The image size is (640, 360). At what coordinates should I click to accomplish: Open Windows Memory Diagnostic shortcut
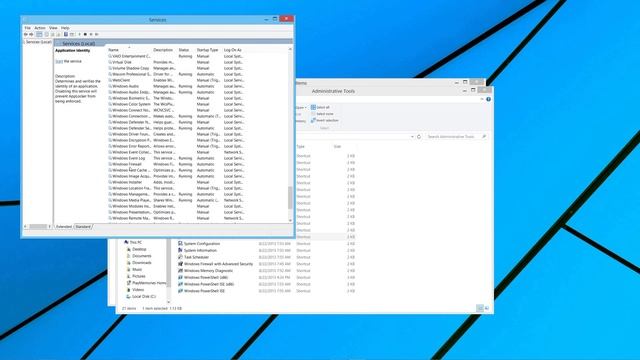click(x=205, y=271)
